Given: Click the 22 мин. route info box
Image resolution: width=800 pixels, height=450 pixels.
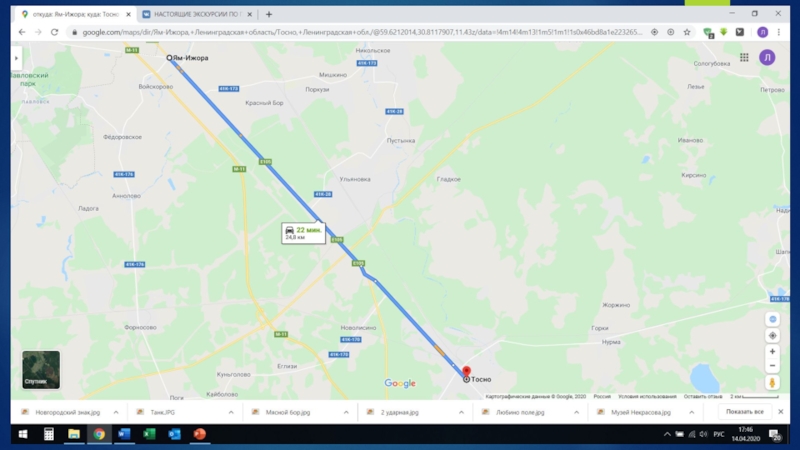Looking at the screenshot, I should click(303, 233).
